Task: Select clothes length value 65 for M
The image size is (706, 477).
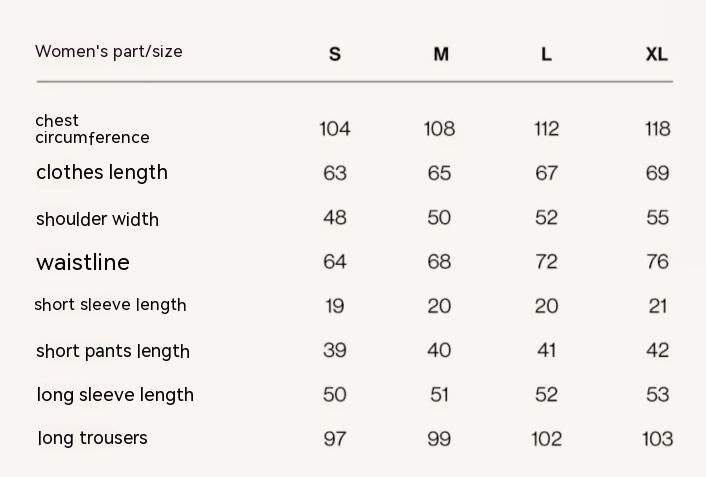Action: coord(439,173)
